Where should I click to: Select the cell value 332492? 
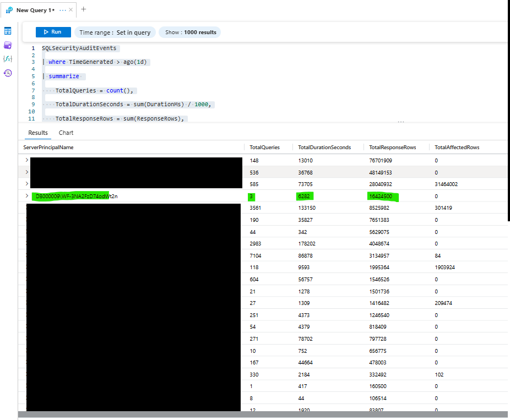click(x=378, y=375)
